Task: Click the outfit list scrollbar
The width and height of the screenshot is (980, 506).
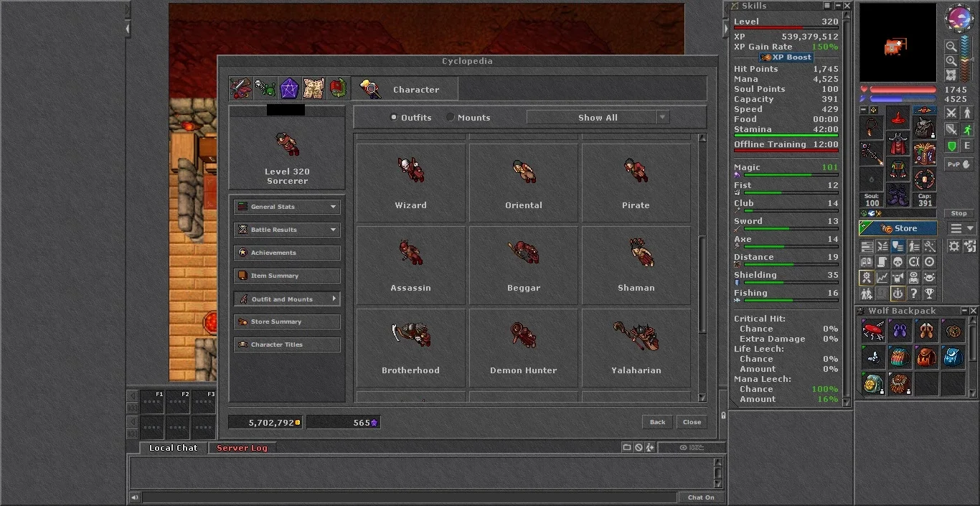Action: [702, 284]
